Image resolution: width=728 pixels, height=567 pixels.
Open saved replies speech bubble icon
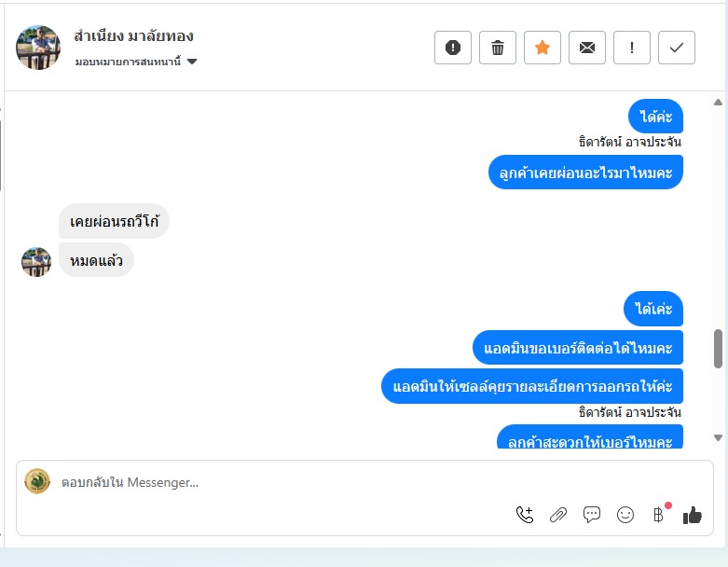coord(592,515)
